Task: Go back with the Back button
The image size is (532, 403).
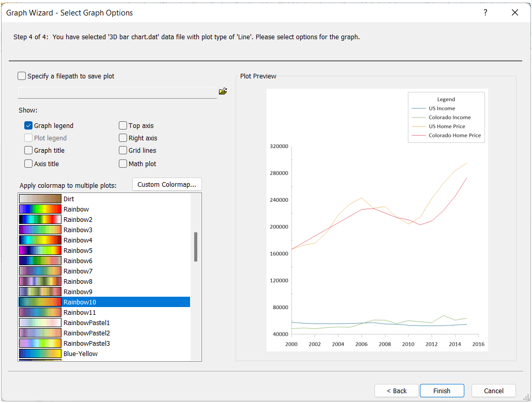Action: tap(396, 391)
